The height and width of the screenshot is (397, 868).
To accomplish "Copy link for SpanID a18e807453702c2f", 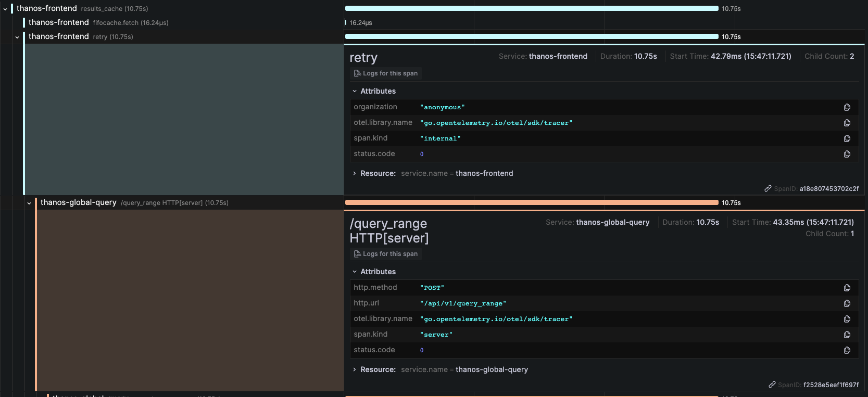I will [x=768, y=188].
